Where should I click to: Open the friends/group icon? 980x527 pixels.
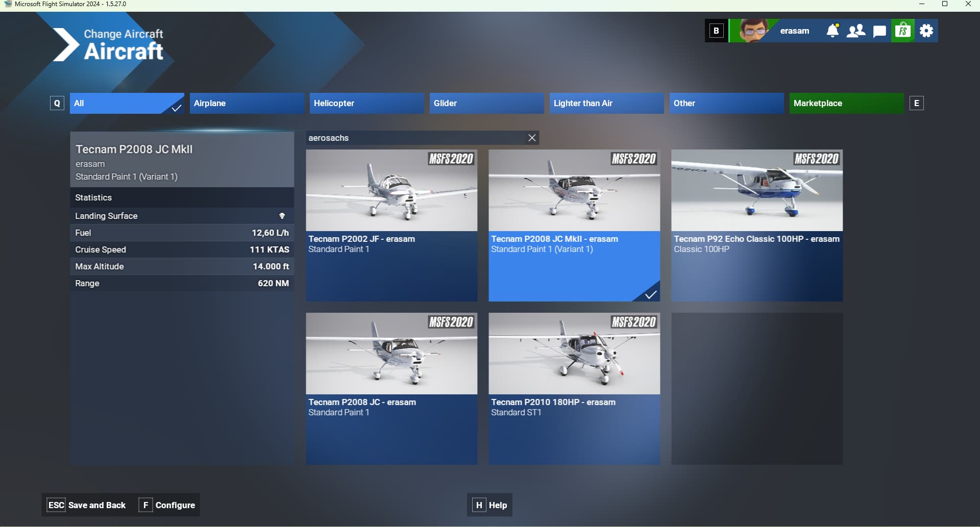click(856, 31)
